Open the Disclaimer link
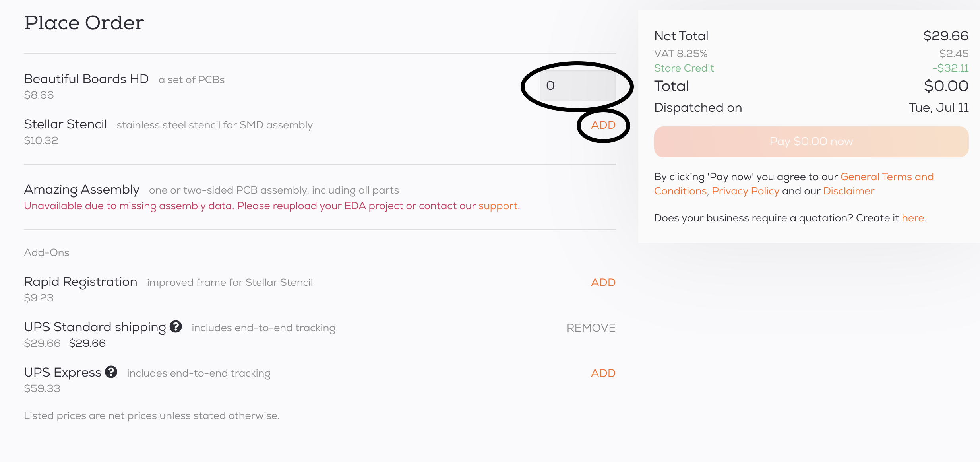This screenshot has height=462, width=980. pyautogui.click(x=848, y=191)
